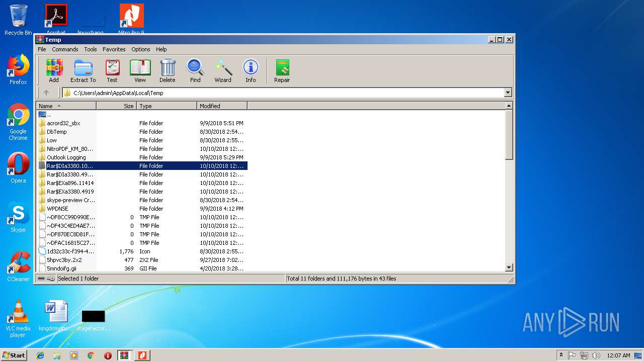Click the volume speaker tray icon
The width and height of the screenshot is (644, 362).
(x=596, y=355)
